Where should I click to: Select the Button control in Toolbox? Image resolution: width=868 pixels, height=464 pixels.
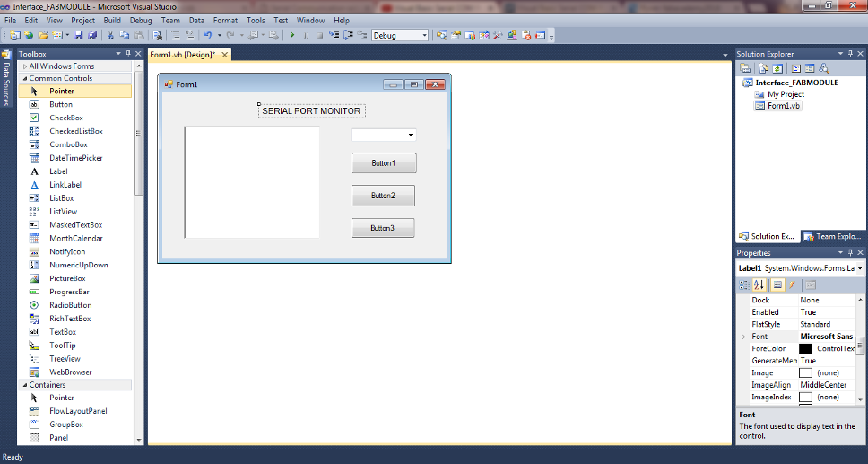(x=74, y=104)
